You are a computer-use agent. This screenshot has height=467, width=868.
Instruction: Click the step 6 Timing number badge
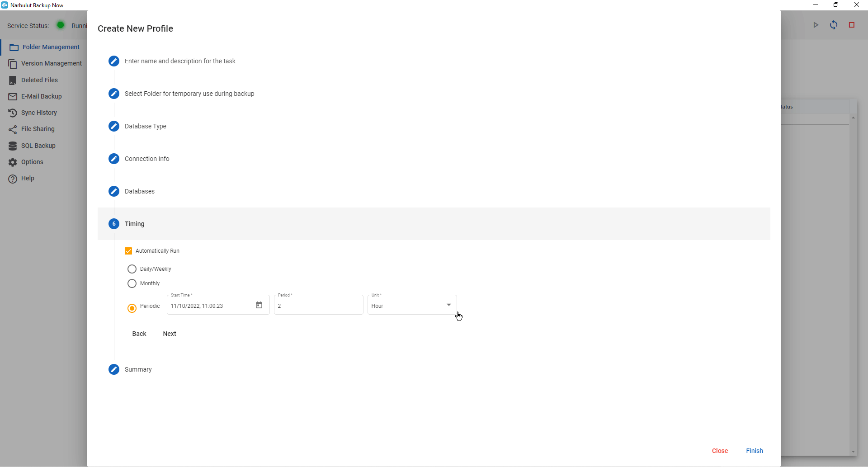(x=114, y=224)
